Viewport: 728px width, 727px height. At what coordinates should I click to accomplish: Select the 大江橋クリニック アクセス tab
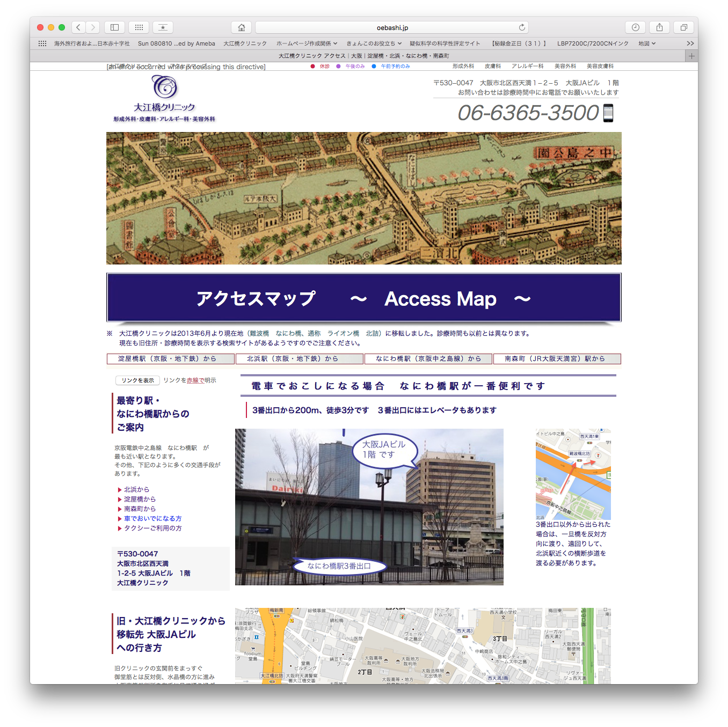pyautogui.click(x=363, y=56)
